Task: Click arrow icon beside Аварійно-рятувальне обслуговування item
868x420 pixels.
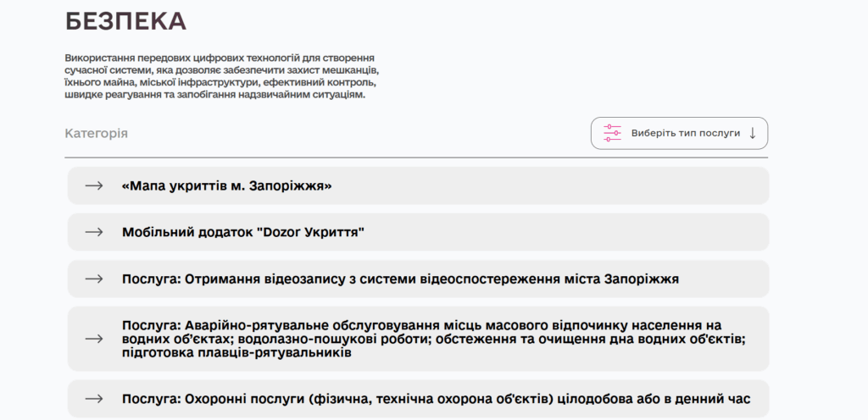Action: coord(94,339)
